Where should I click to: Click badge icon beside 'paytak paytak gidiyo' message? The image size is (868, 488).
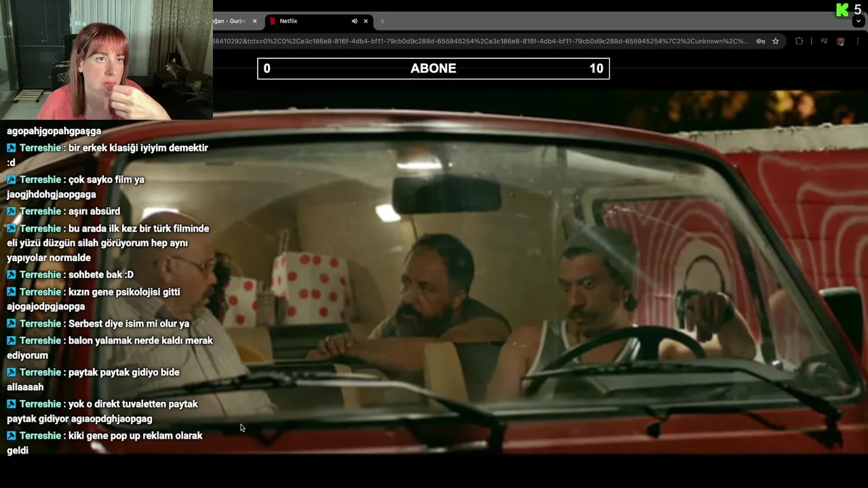point(12,372)
